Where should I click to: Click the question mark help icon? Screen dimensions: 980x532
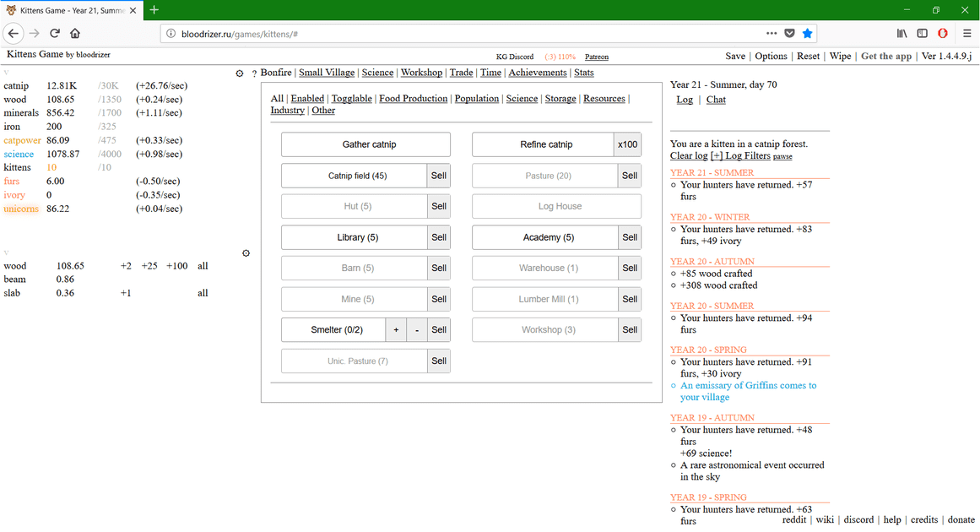[254, 73]
